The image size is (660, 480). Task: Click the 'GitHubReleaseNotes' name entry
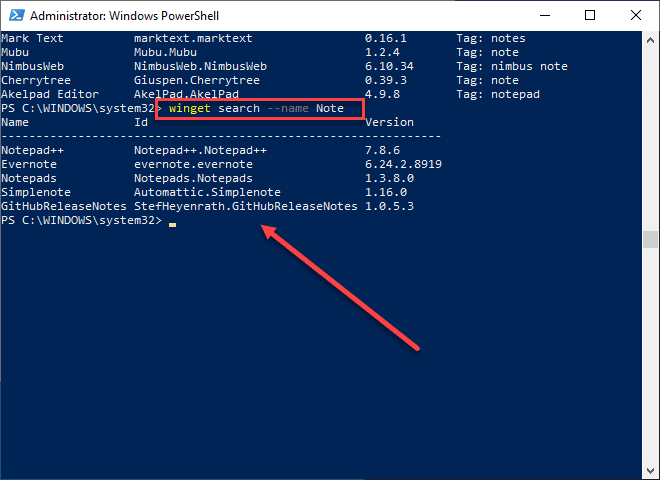click(x=64, y=206)
